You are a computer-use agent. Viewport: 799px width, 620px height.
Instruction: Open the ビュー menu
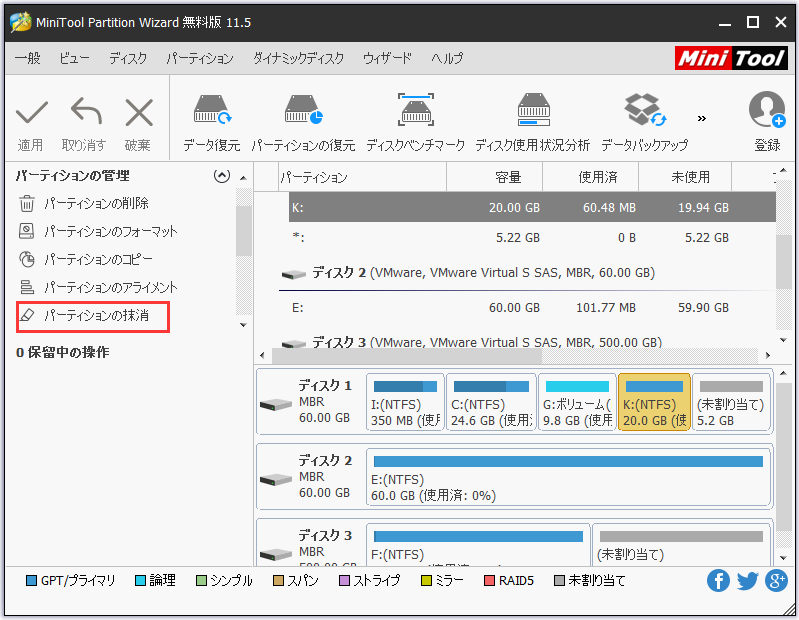point(74,58)
